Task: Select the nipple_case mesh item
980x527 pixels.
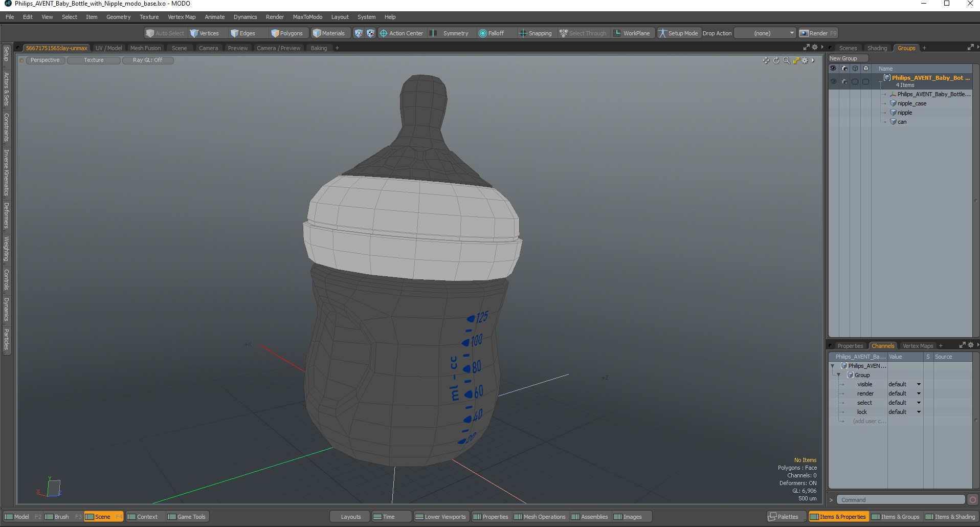Action: coord(912,103)
